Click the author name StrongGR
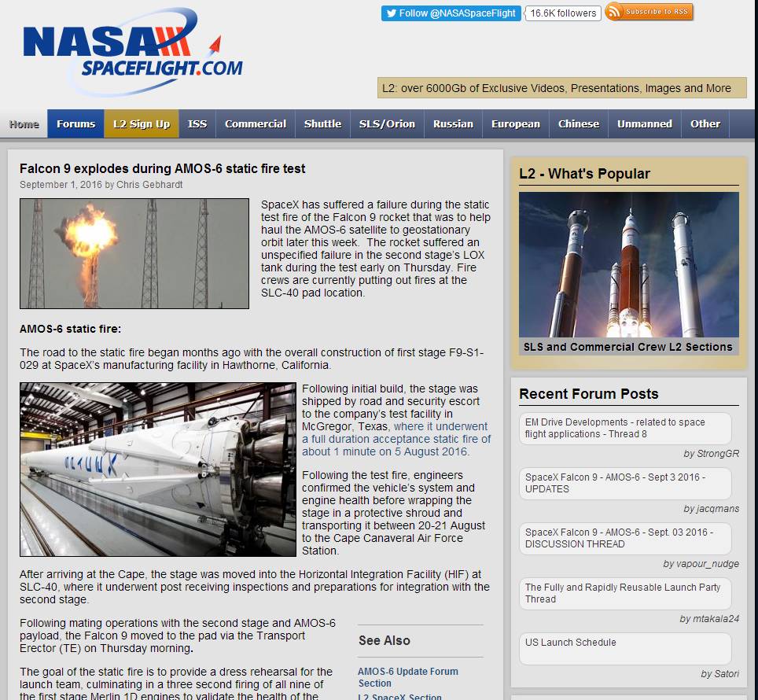This screenshot has width=758, height=700. coord(717,454)
